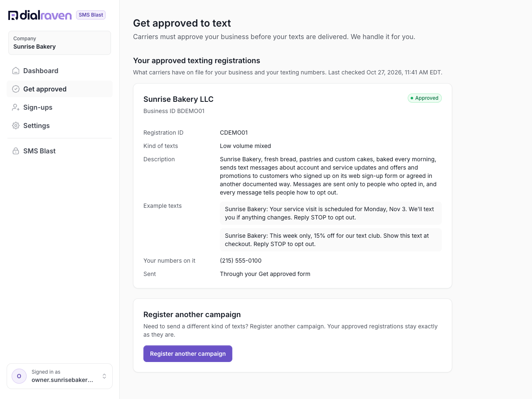Image resolution: width=532 pixels, height=399 pixels.
Task: Click the Sign-ups person icon
Action: click(x=16, y=107)
